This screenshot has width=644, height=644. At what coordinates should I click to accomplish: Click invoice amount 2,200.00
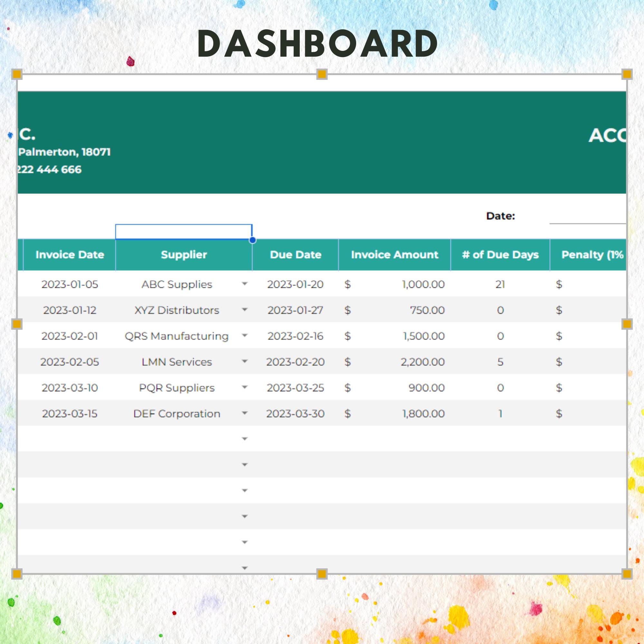click(x=423, y=362)
